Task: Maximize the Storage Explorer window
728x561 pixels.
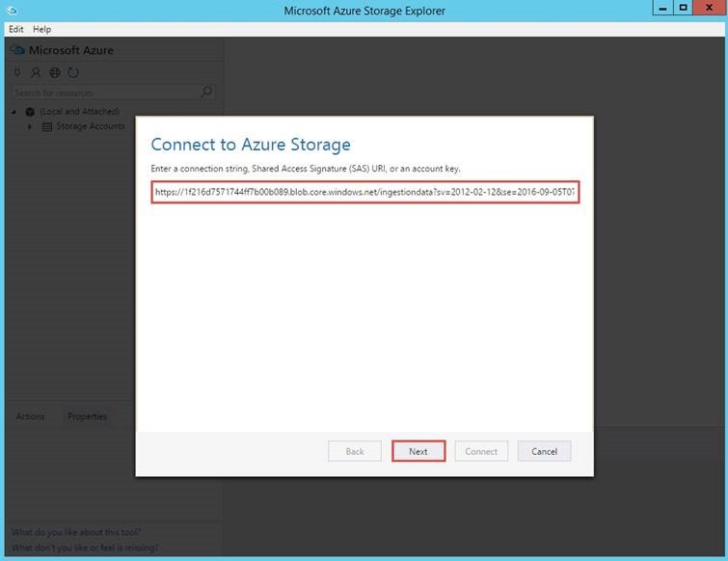Action: point(683,8)
